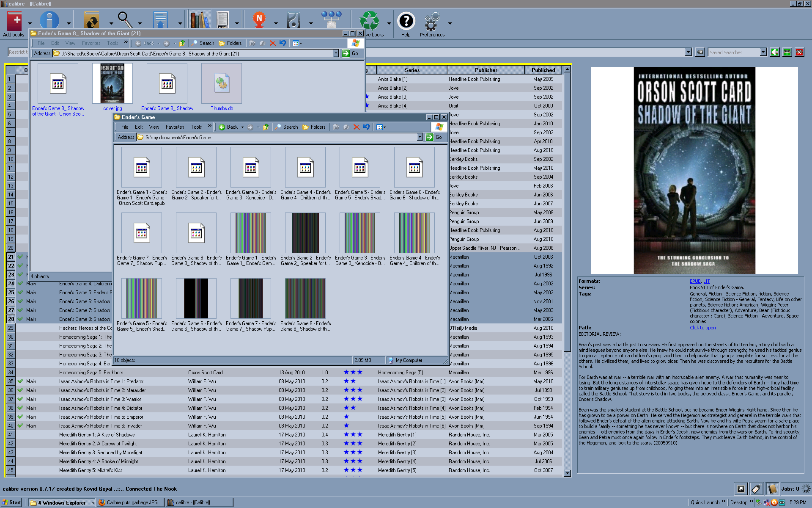Expand the Preferences dropdown arrow

pos(450,23)
